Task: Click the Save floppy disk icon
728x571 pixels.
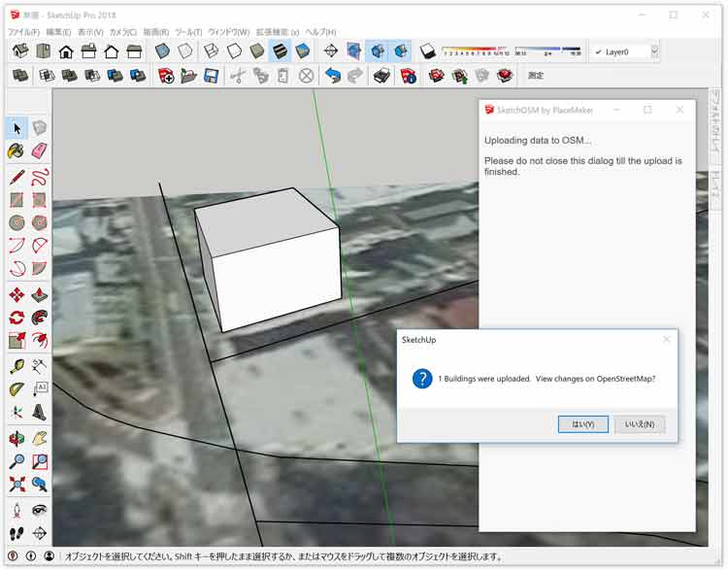Action: [x=212, y=76]
